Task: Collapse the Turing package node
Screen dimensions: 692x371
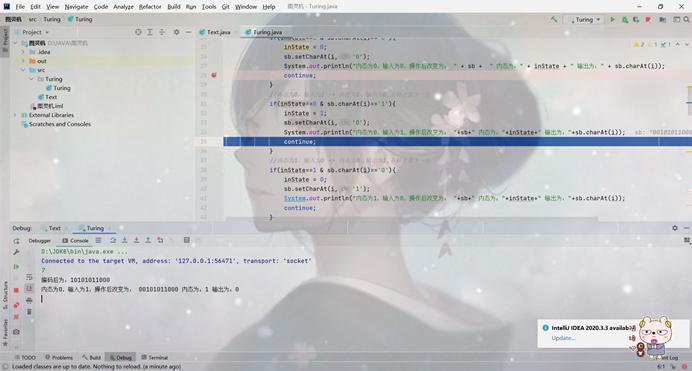Action: click(31, 79)
